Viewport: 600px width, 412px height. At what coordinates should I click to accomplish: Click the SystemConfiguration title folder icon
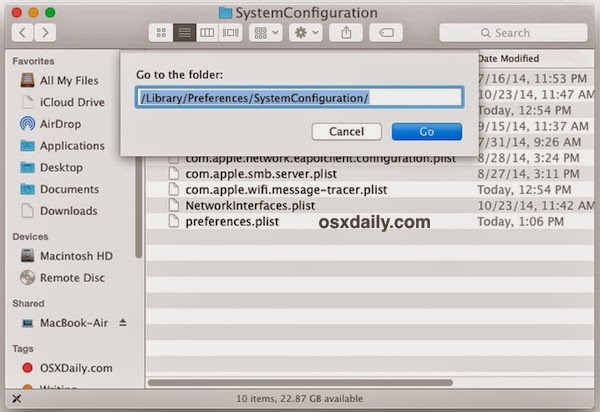point(225,13)
